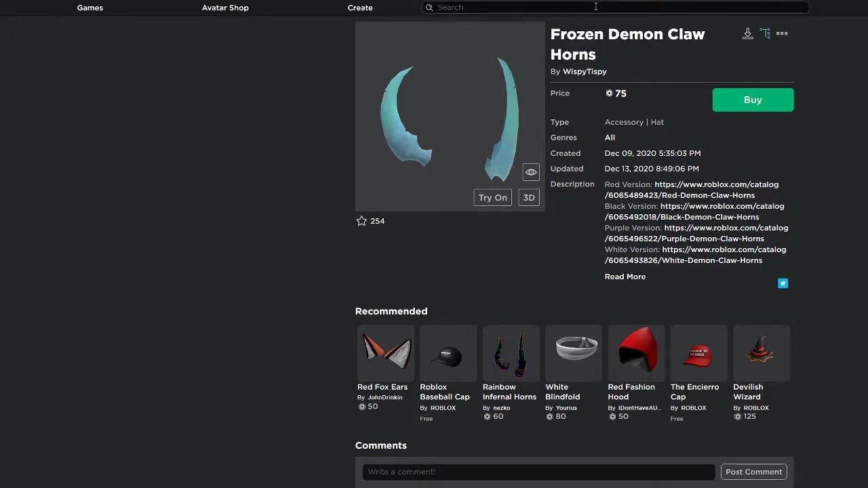The height and width of the screenshot is (488, 868).
Task: Click the Recommended section heading
Action: click(391, 311)
